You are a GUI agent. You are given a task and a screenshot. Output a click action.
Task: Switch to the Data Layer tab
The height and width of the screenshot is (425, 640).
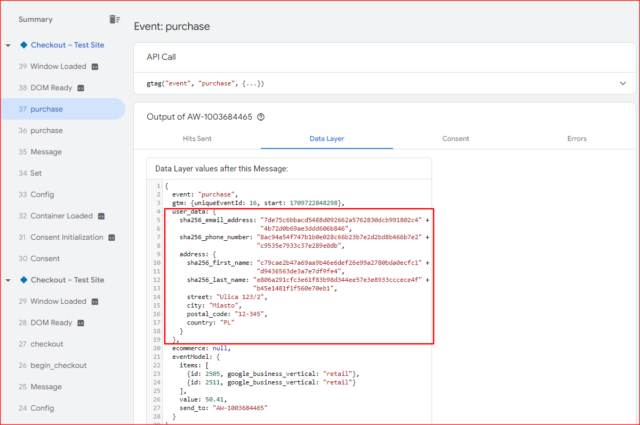click(x=327, y=138)
